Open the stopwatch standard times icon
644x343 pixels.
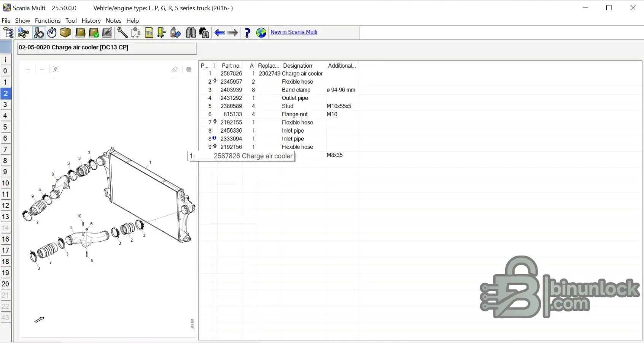(52, 33)
